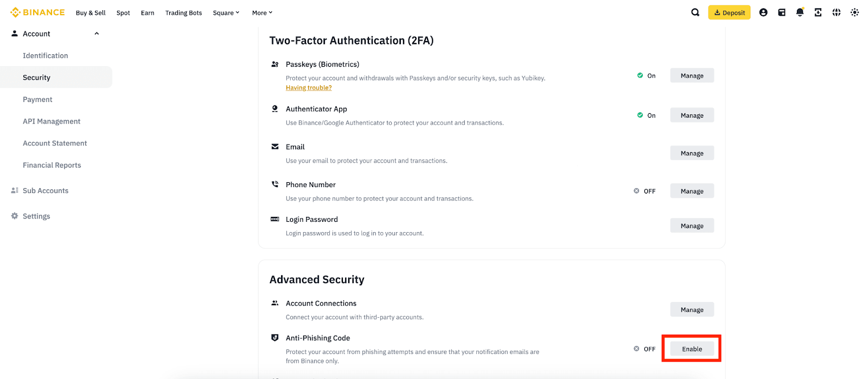
Task: Open the wallet icon in header
Action: (x=782, y=12)
